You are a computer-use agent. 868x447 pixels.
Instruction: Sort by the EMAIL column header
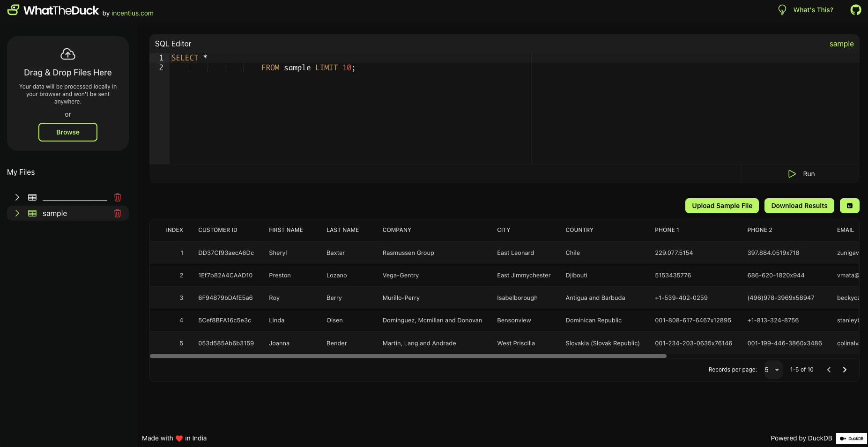click(846, 230)
